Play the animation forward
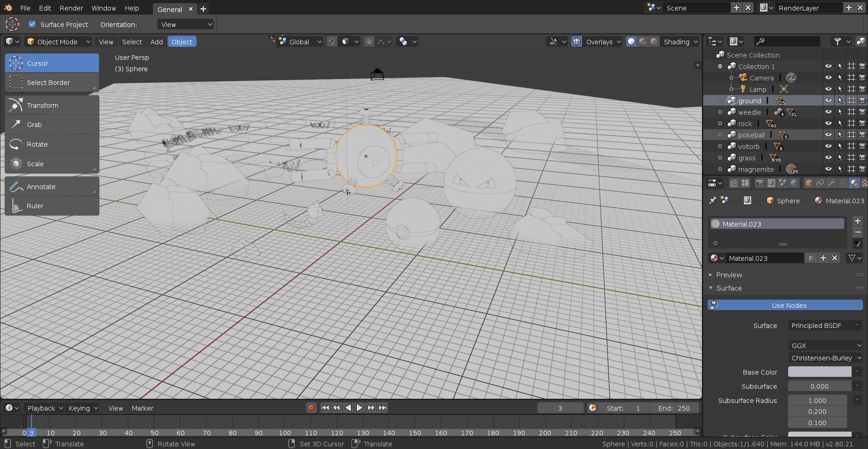Viewport: 868px width, 449px height. tap(360, 408)
